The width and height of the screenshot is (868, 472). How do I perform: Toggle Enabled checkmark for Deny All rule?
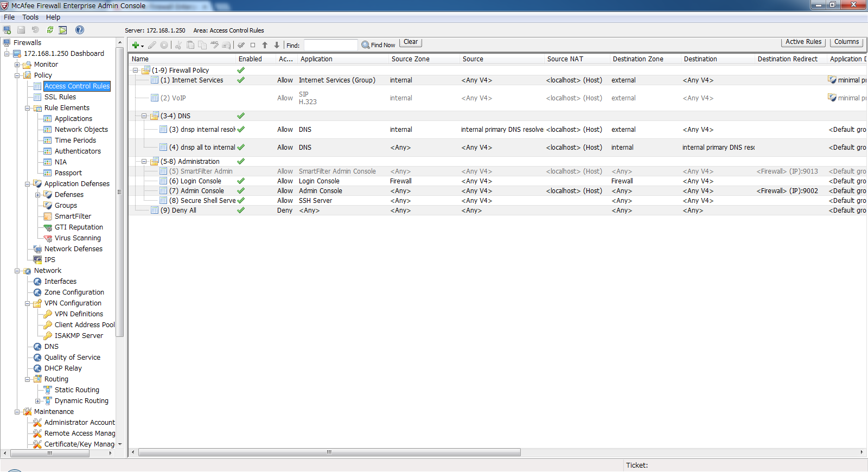(x=241, y=210)
